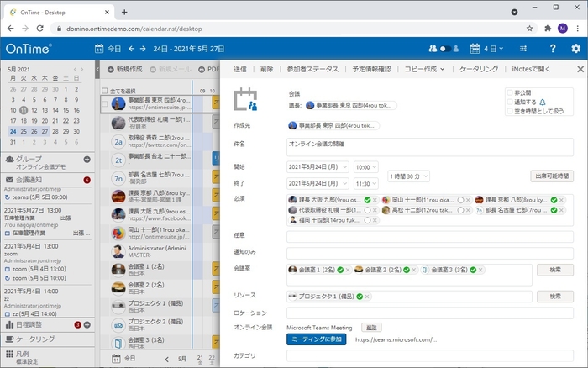The image size is (588, 368).
Task: Toggle the group/person view switch
Action: [444, 49]
